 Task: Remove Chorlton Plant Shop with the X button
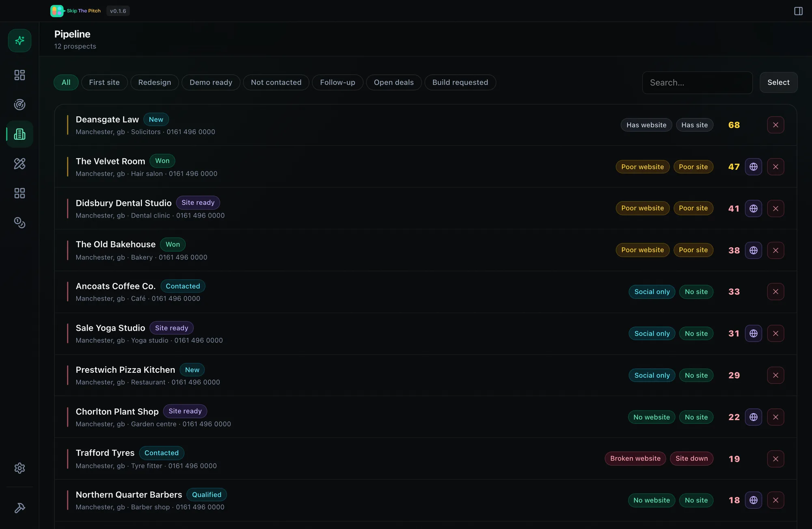tap(775, 417)
